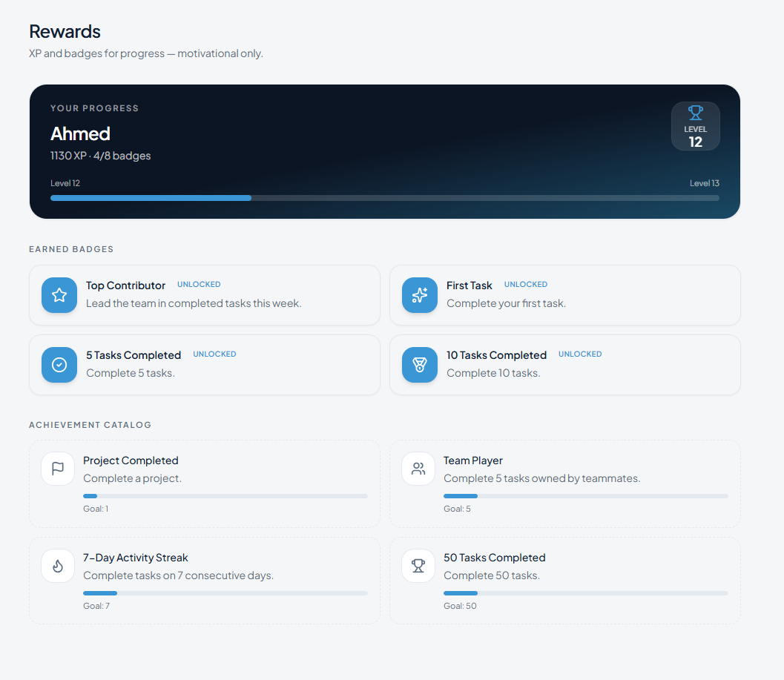Click the 'Goal: 1' label

point(96,509)
